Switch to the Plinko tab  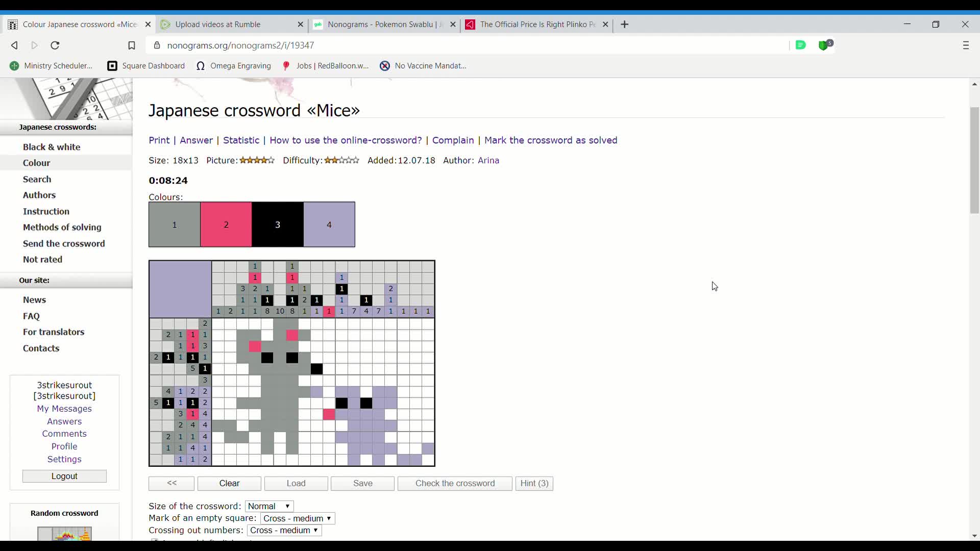click(536, 24)
